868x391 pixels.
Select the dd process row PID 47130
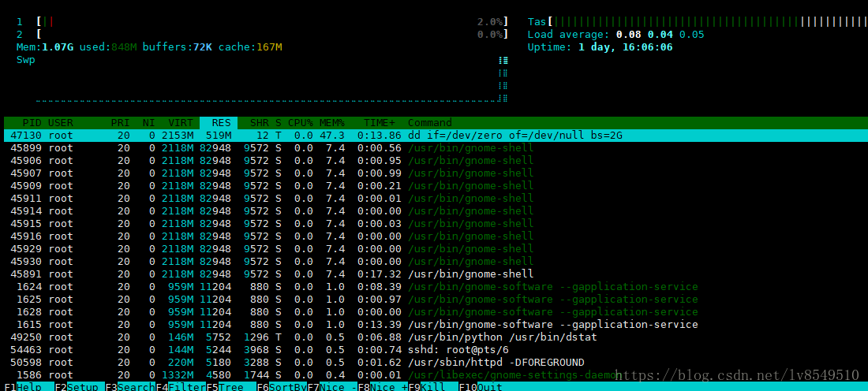click(x=436, y=136)
